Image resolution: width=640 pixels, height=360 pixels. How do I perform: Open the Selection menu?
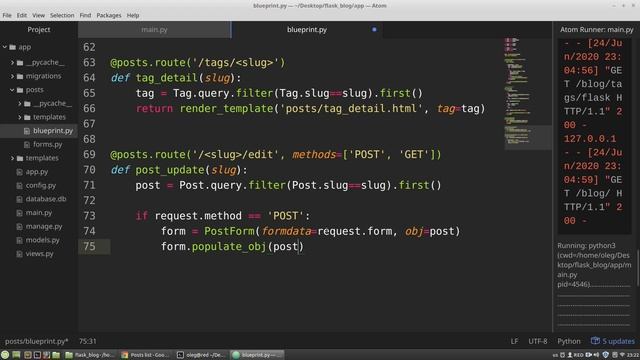[x=62, y=15]
